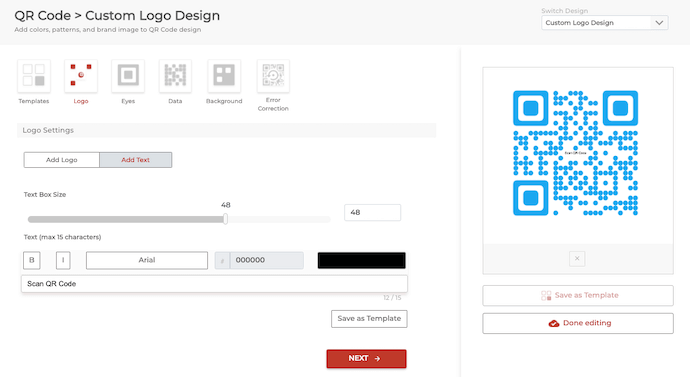
Task: Click Save as Template under text field
Action: tap(369, 318)
